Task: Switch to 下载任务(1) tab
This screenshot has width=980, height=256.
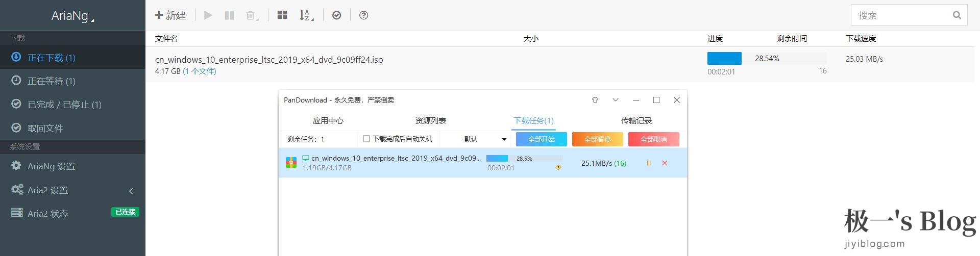Action: [533, 121]
